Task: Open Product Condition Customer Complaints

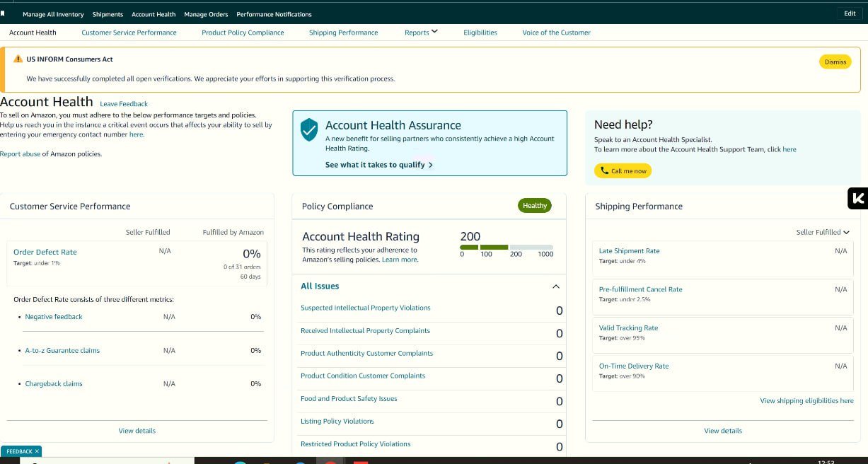Action: coord(363,376)
